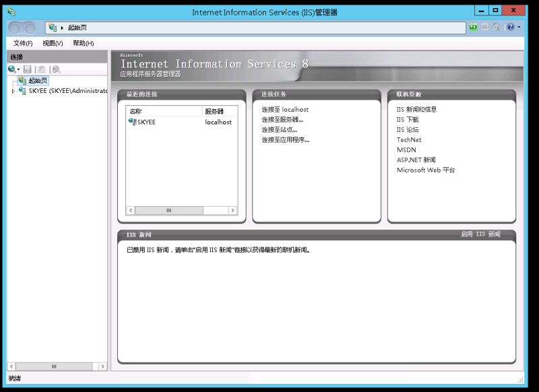Click the forward navigation arrow button

[30, 28]
